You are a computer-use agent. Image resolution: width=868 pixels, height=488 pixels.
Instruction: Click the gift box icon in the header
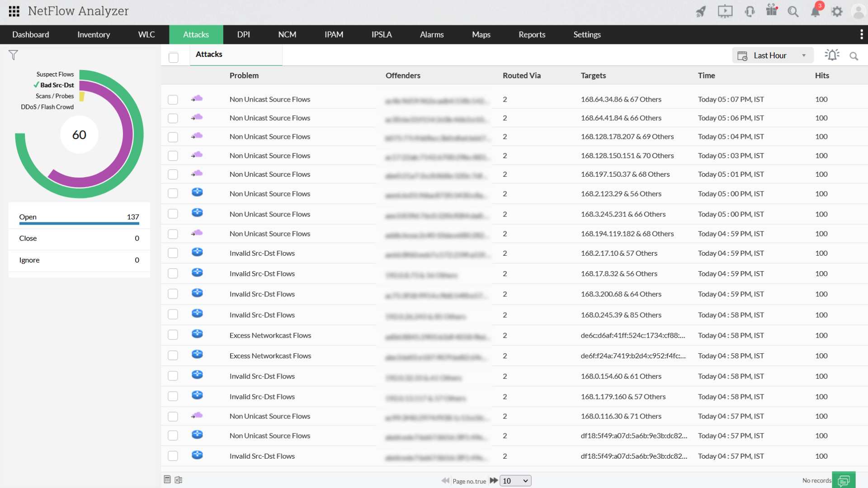[771, 11]
